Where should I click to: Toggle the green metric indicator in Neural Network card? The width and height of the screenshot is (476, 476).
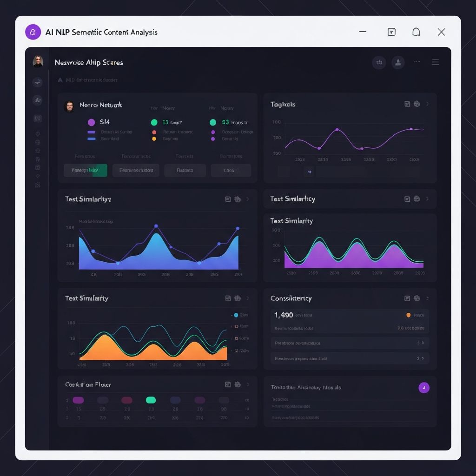pos(153,122)
